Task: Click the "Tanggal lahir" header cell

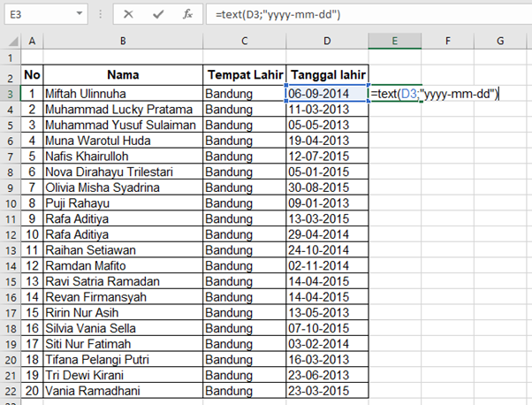Action: point(327,75)
